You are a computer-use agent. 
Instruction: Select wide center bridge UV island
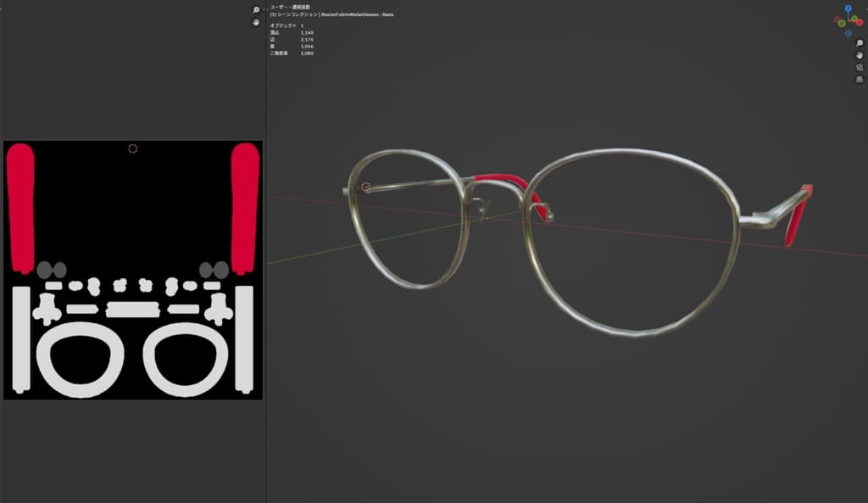click(x=133, y=309)
